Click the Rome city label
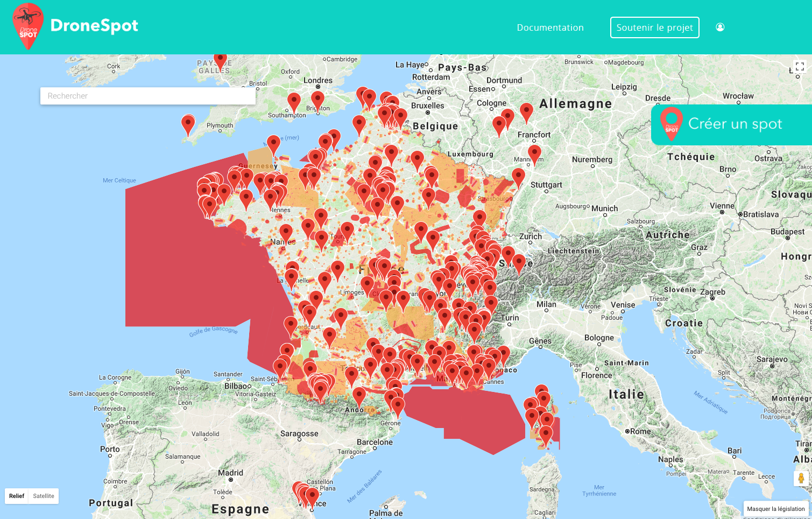This screenshot has width=812, height=519. coord(640,431)
